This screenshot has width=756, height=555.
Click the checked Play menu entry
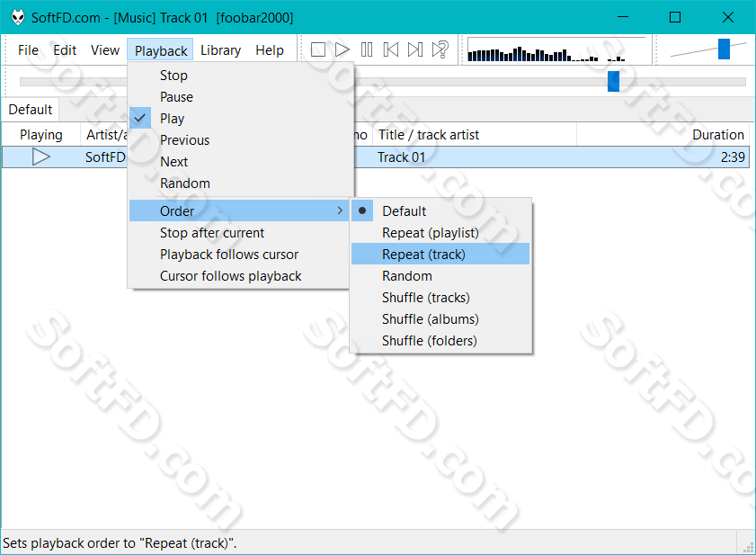click(241, 118)
